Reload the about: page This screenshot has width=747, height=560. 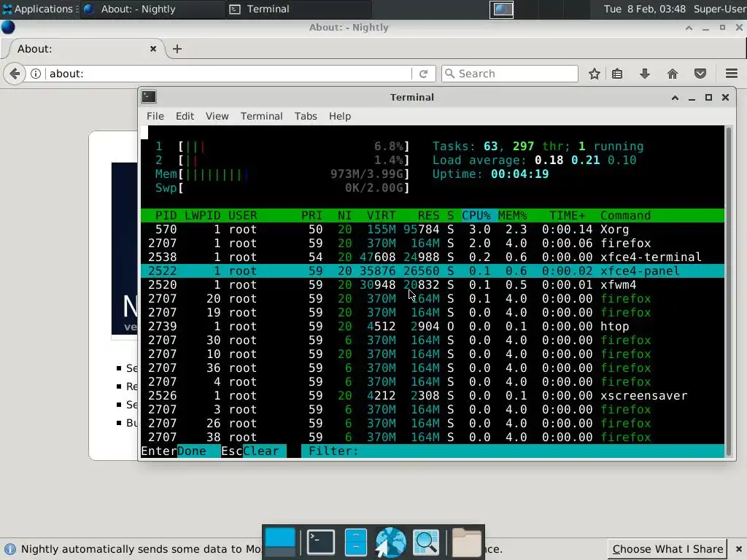coord(423,74)
